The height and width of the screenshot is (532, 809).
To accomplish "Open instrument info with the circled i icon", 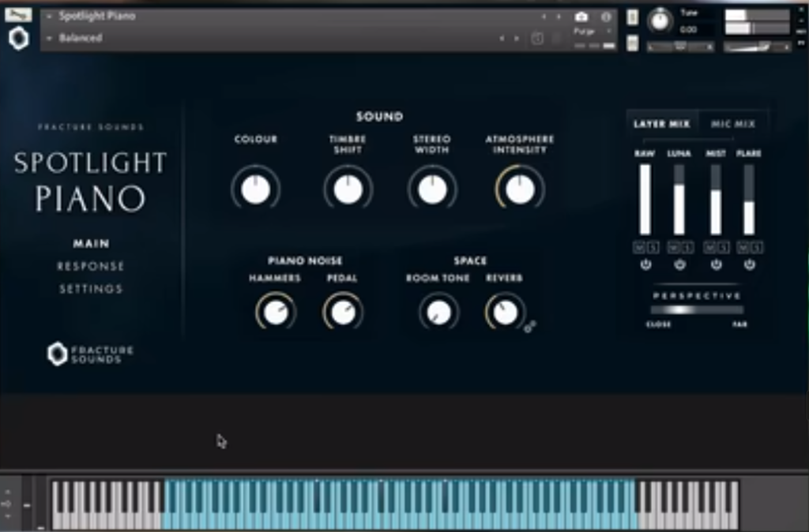I will coord(606,17).
